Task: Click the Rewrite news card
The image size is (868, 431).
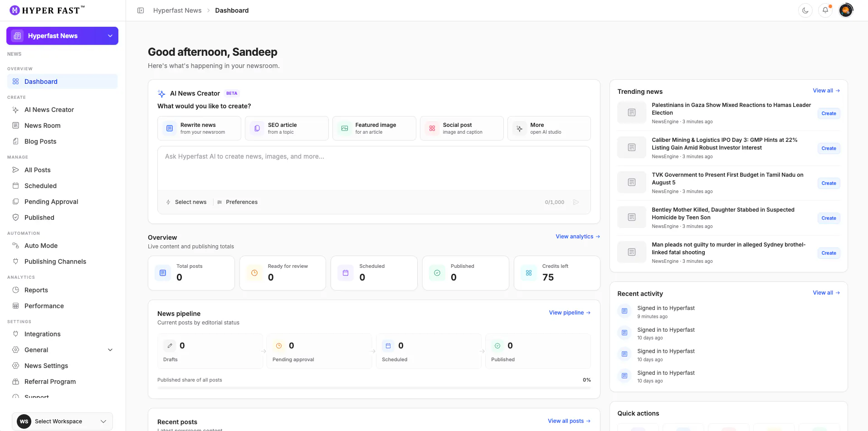Action: 199,128
